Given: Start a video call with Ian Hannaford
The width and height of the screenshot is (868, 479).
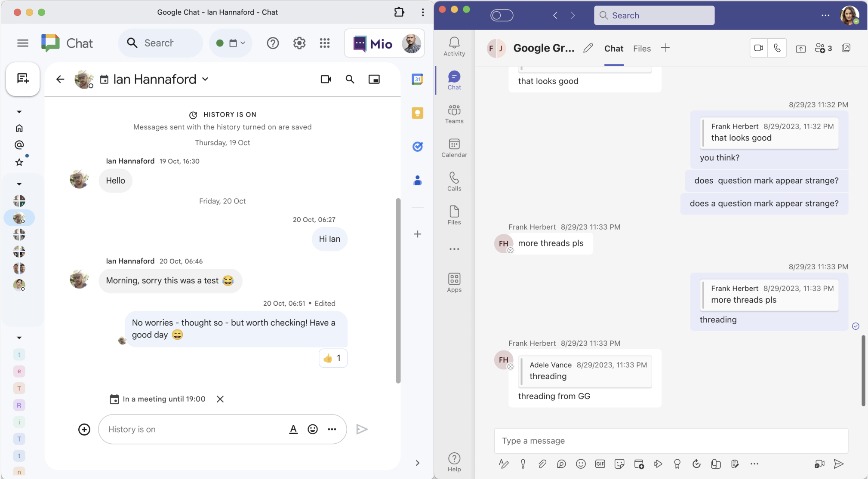Looking at the screenshot, I should (326, 79).
